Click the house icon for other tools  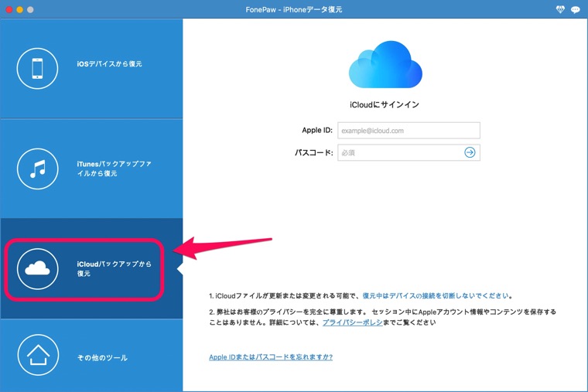[x=38, y=355]
